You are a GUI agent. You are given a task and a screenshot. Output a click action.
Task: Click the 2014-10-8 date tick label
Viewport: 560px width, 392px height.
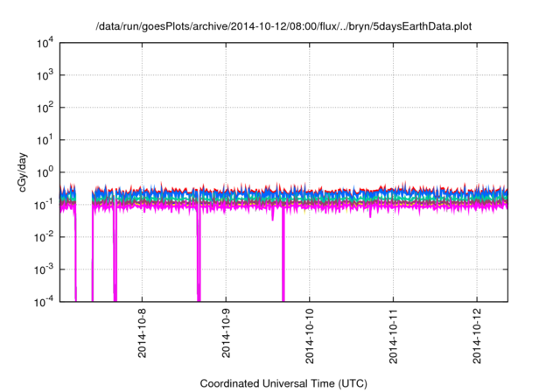click(x=142, y=333)
